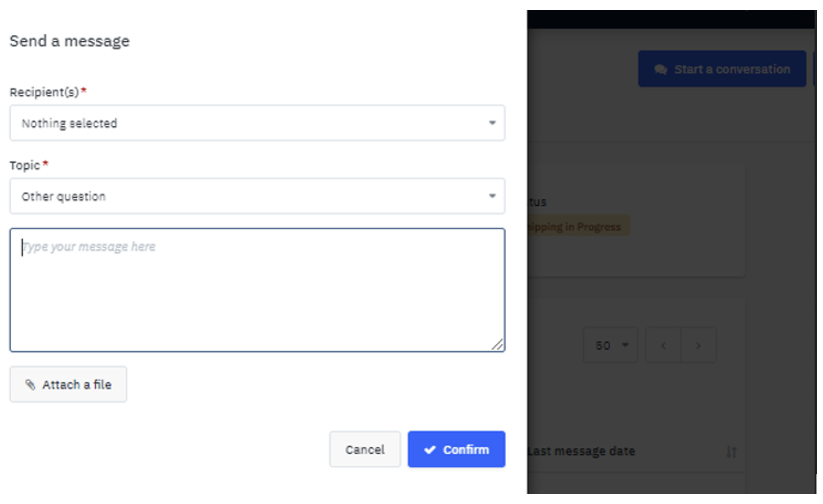823x504 pixels.
Task: Expand the Topic dropdown showing Other question
Action: coord(257,196)
